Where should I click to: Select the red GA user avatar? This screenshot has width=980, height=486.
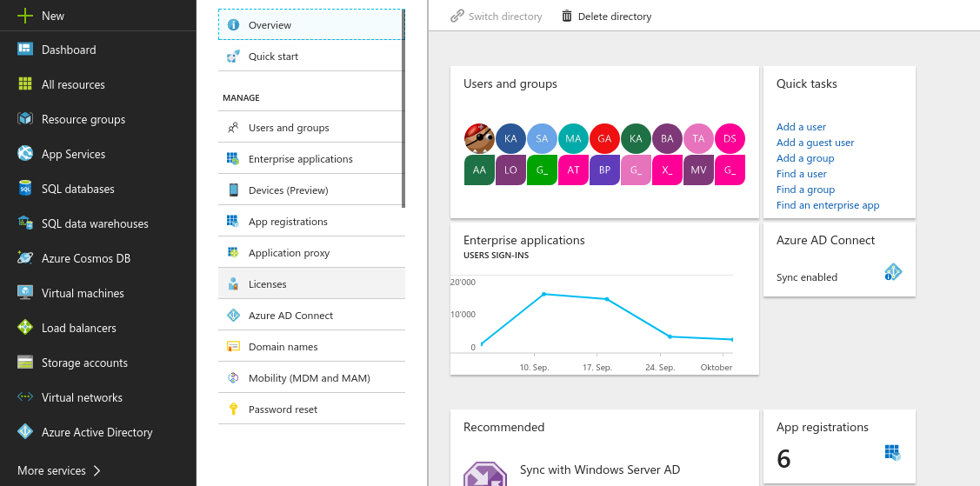604,138
